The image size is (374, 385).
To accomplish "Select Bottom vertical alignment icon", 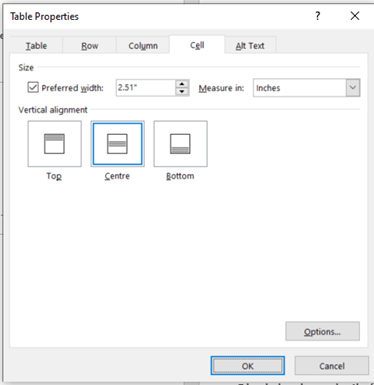I will coord(180,144).
